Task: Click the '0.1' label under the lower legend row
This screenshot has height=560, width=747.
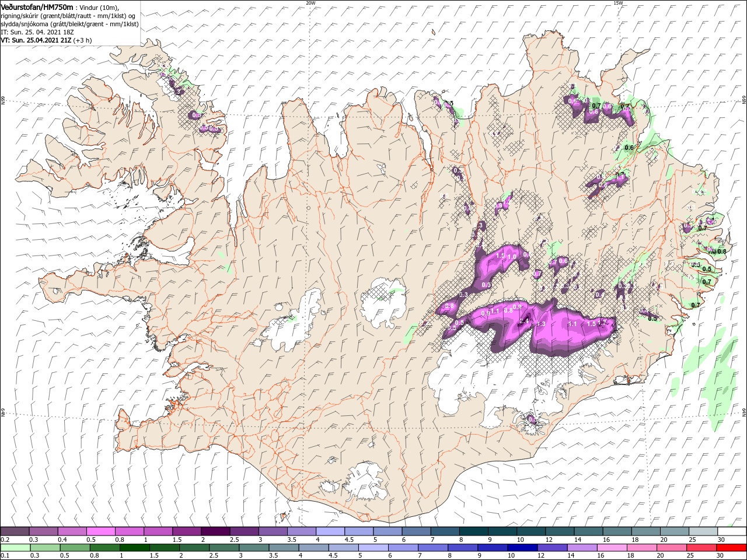Action: (5, 556)
